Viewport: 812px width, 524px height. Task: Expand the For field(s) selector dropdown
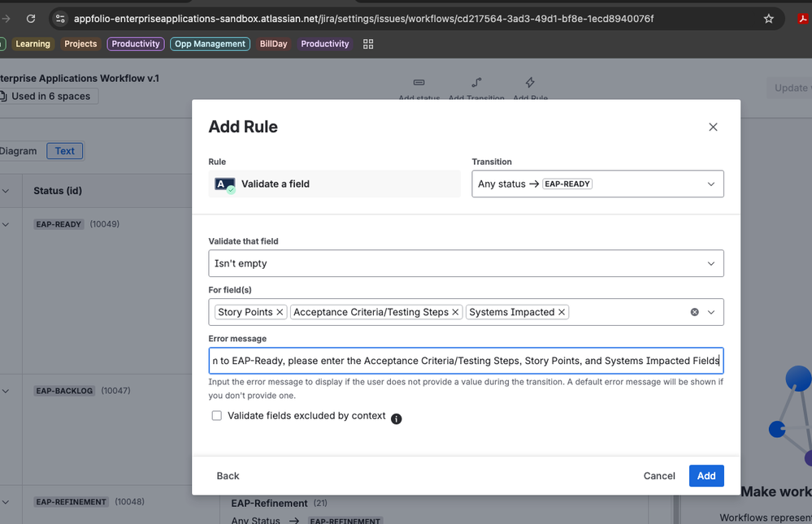(711, 312)
